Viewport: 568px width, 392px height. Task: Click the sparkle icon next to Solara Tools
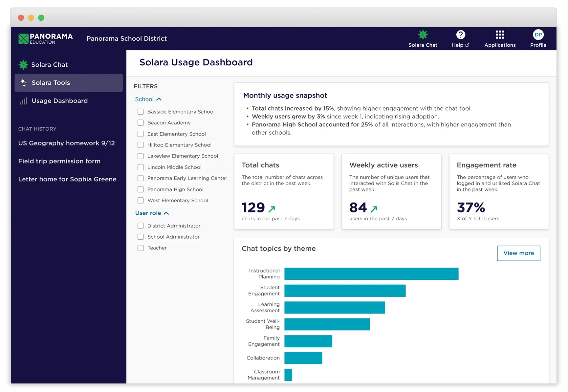pos(24,83)
